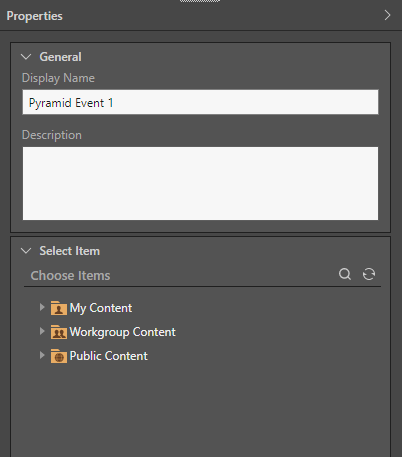
Task: Click the search magnifier in Choose Items
Action: 345,274
